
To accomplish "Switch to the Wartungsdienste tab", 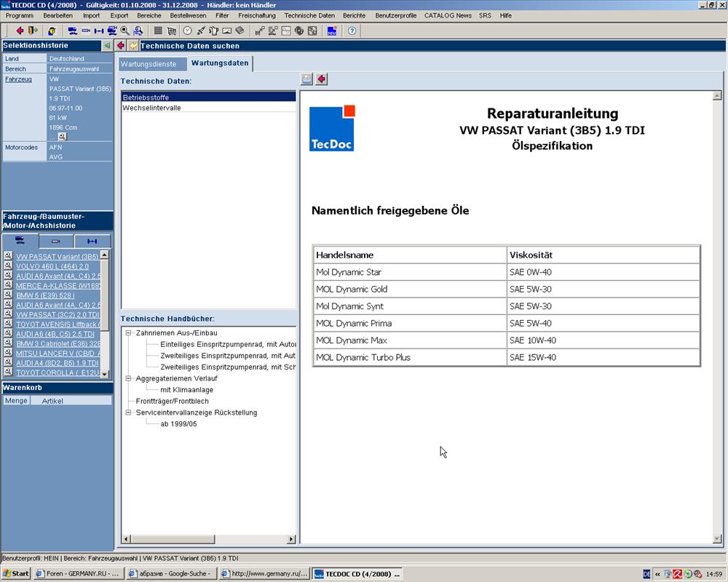I will coord(149,64).
